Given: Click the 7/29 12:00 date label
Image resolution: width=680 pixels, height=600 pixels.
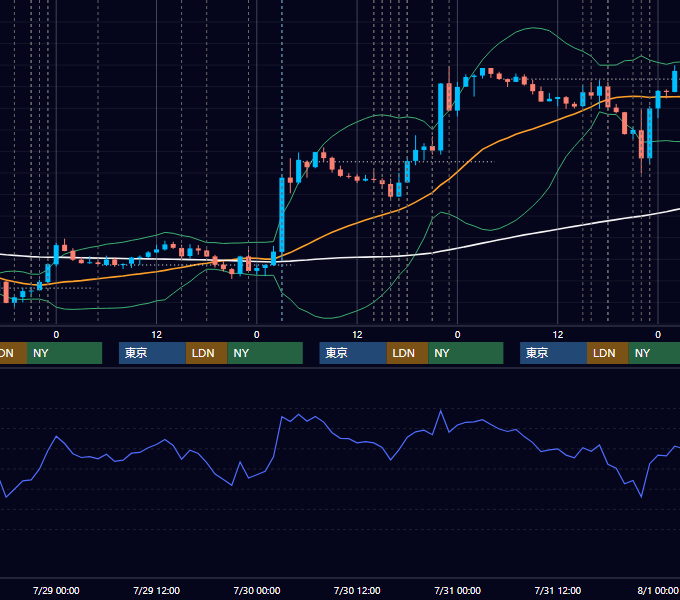Looking at the screenshot, I should [157, 591].
